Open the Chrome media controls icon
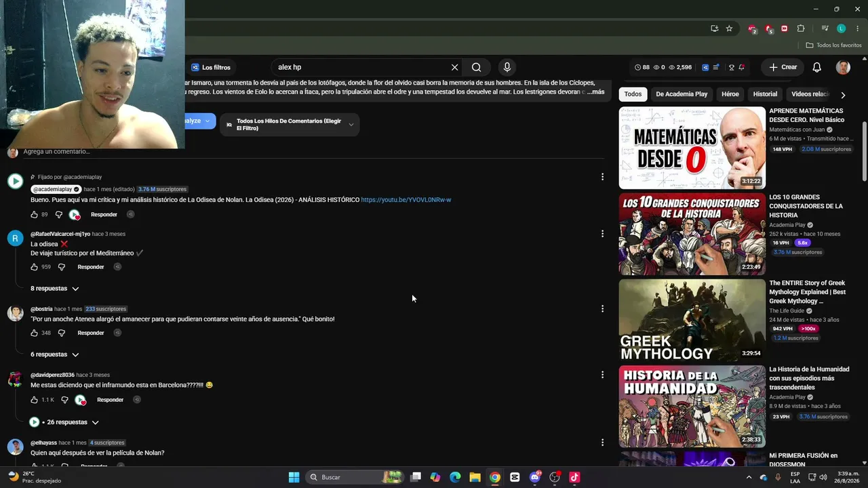 click(x=825, y=28)
